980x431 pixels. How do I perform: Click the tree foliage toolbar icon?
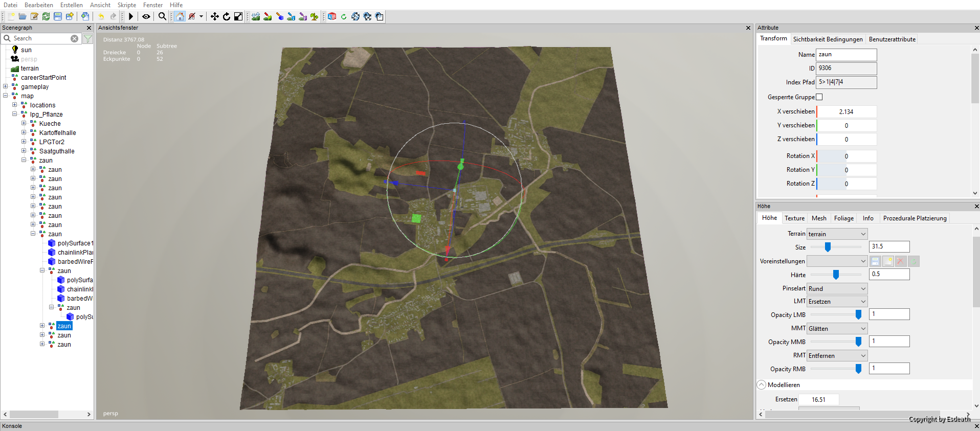tap(315, 16)
